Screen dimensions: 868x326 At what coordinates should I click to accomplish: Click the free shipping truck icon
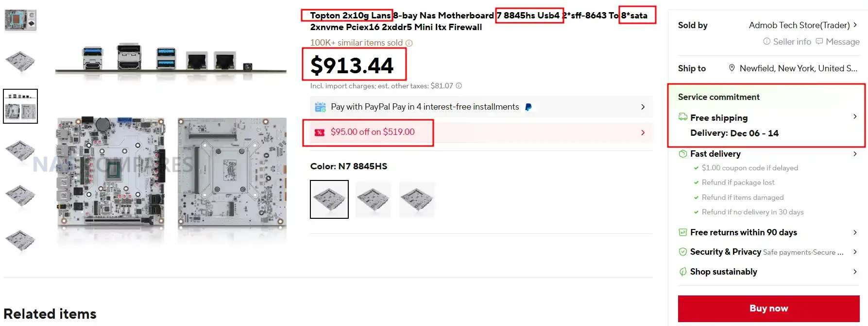(x=683, y=117)
